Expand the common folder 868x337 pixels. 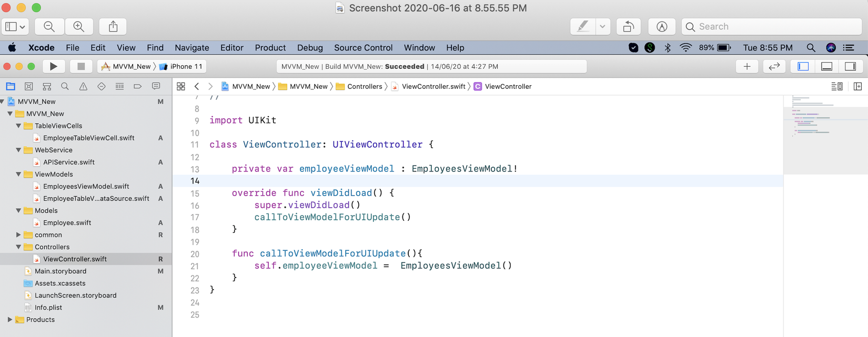click(18, 234)
